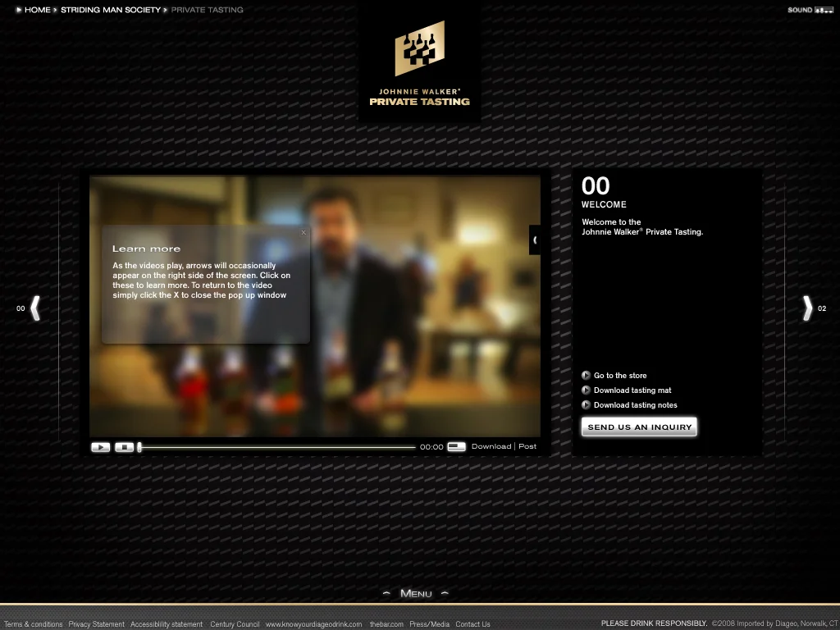
Task: Click Download tasting notes bullet icon
Action: pos(586,404)
